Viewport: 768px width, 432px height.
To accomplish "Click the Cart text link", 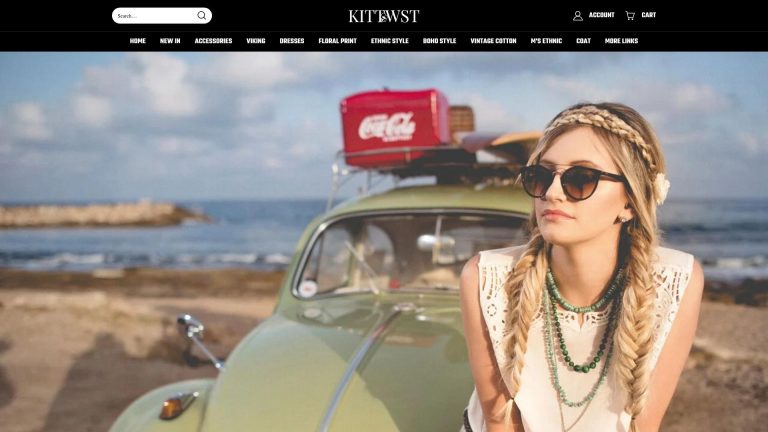I will pos(648,15).
